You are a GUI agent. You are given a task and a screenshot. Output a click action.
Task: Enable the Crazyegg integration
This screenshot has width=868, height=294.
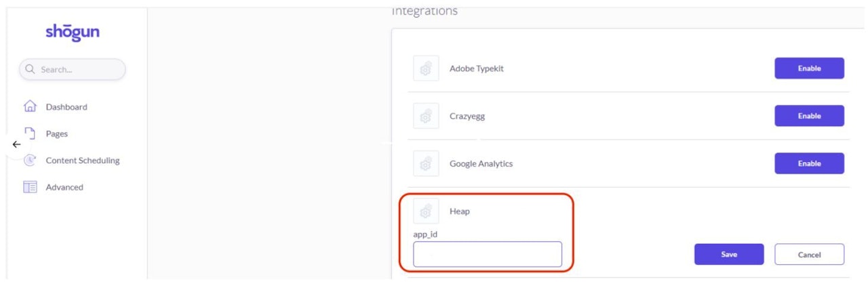point(809,116)
